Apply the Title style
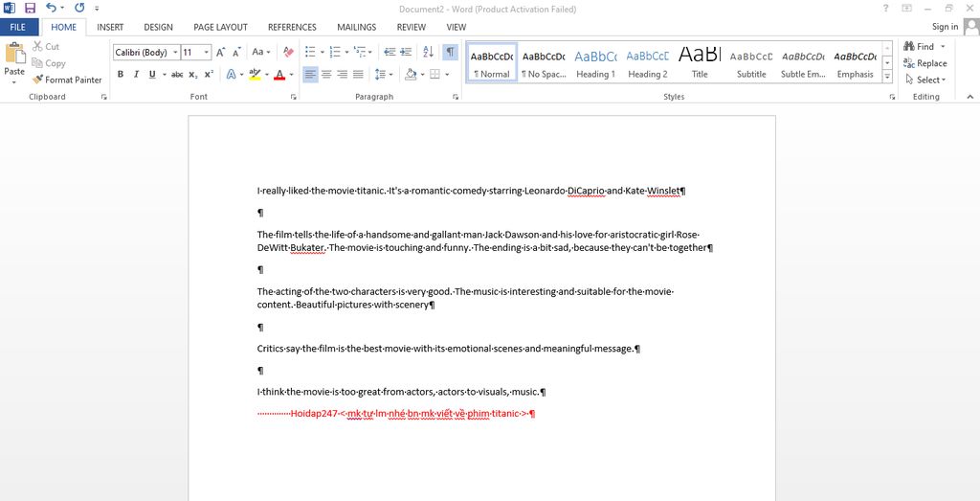Image resolution: width=980 pixels, height=501 pixels. pos(700,63)
